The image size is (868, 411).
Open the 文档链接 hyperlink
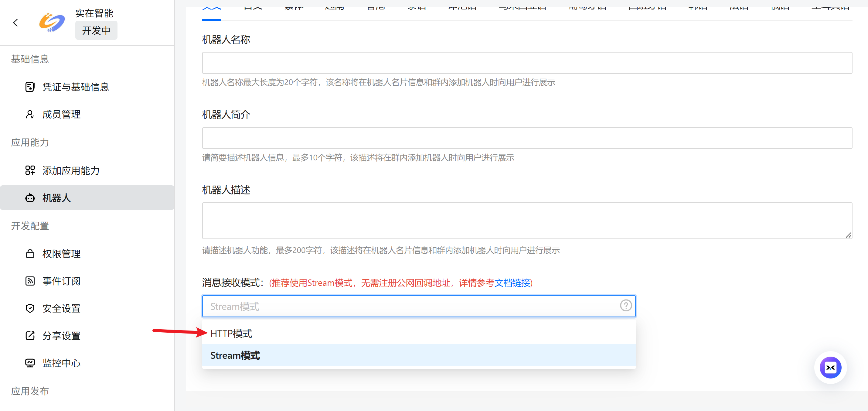[x=512, y=283]
